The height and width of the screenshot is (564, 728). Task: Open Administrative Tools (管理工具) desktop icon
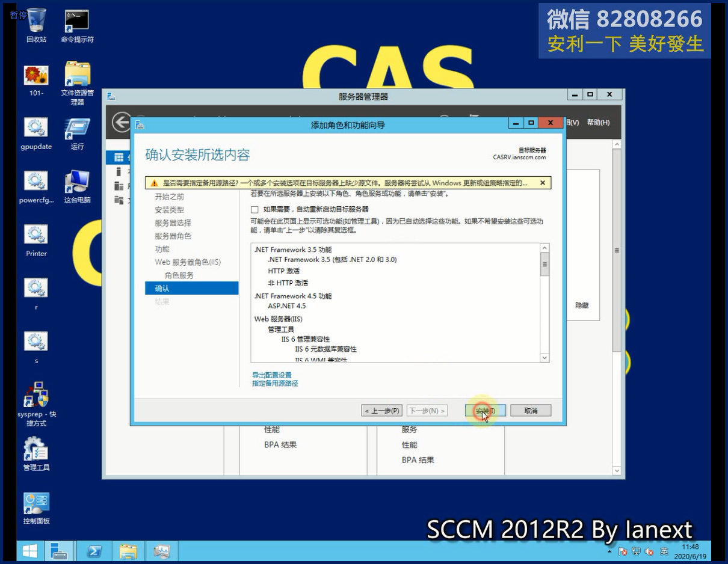pyautogui.click(x=36, y=454)
